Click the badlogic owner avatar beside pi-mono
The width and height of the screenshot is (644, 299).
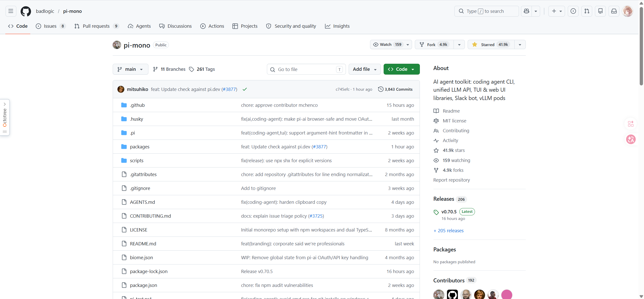pos(117,45)
